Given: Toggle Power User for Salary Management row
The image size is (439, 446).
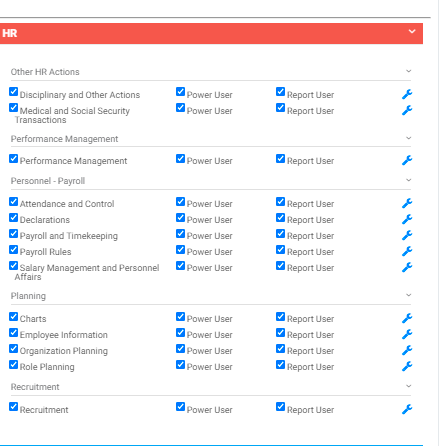Looking at the screenshot, I should click(x=180, y=266).
